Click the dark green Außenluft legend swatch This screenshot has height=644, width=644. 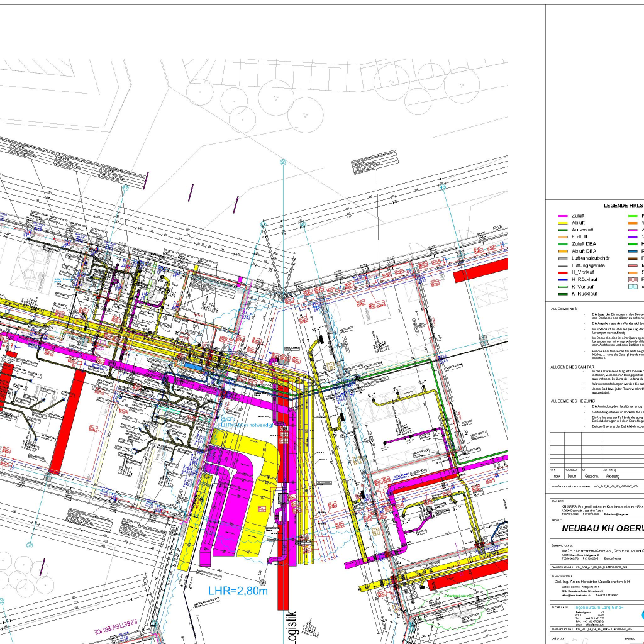563,230
